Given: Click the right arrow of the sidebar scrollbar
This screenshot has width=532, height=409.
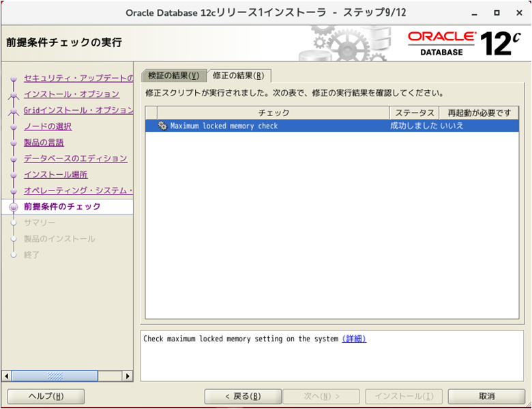Looking at the screenshot, I should click(128, 376).
